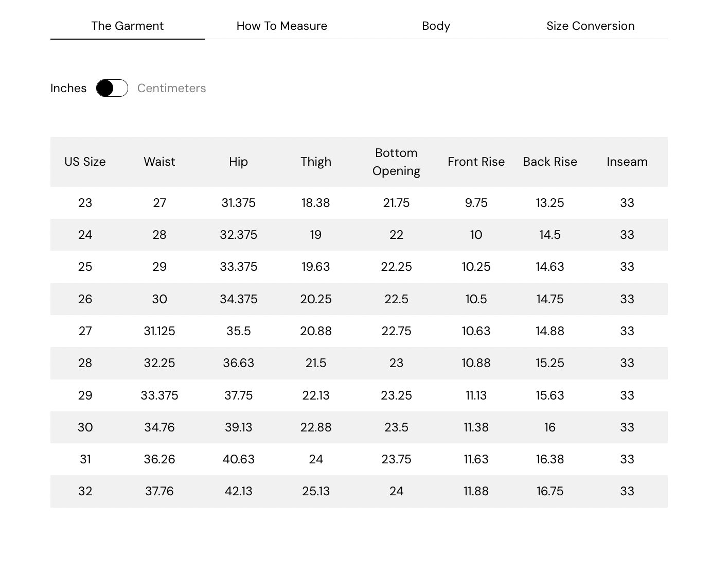This screenshot has width=728, height=572.
Task: Click the Waist column header
Action: [x=159, y=162]
